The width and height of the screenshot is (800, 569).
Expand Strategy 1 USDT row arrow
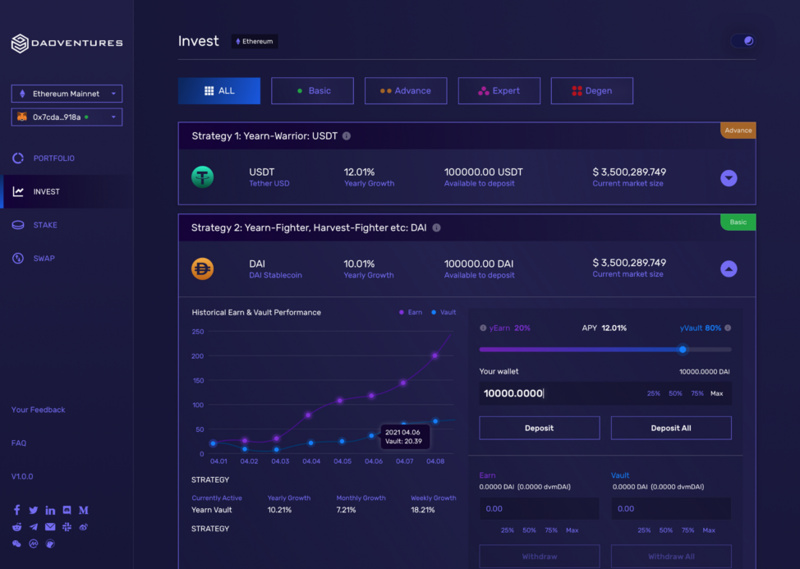pos(729,178)
